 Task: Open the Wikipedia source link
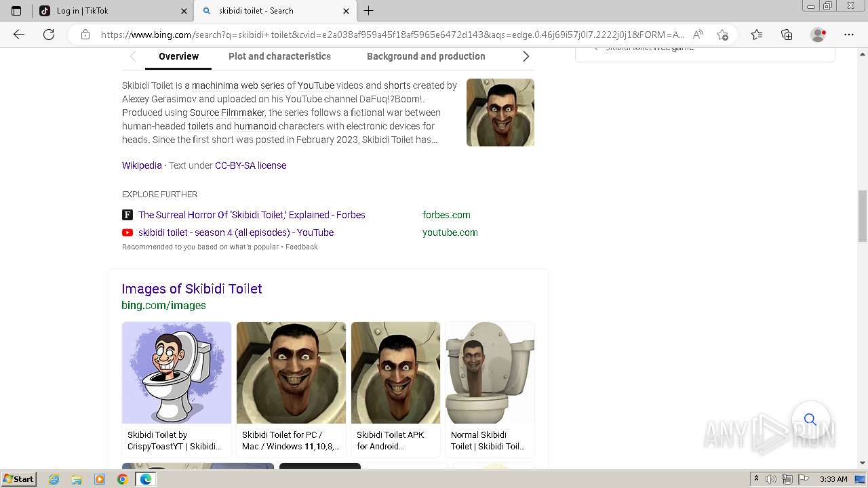point(142,165)
